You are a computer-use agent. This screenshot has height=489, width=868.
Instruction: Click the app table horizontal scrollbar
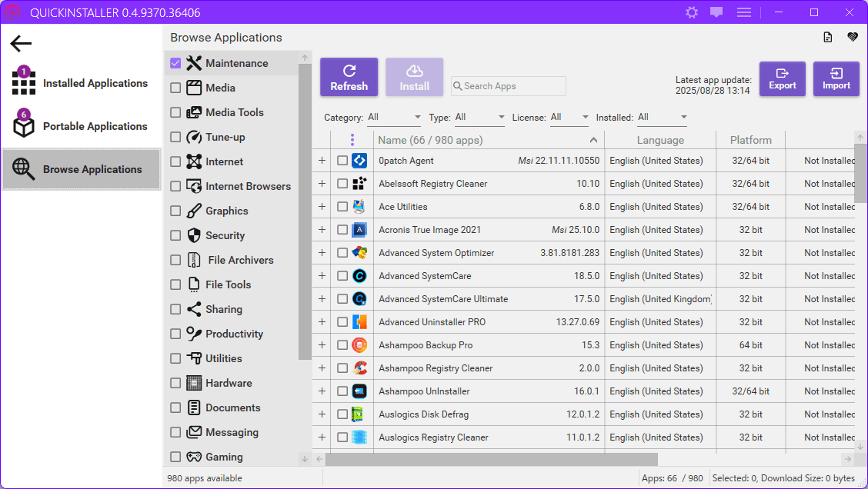coord(492,459)
